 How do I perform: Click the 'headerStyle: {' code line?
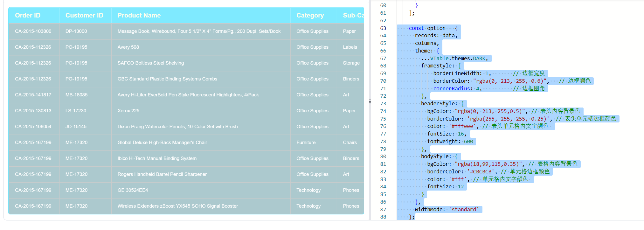coord(442,103)
